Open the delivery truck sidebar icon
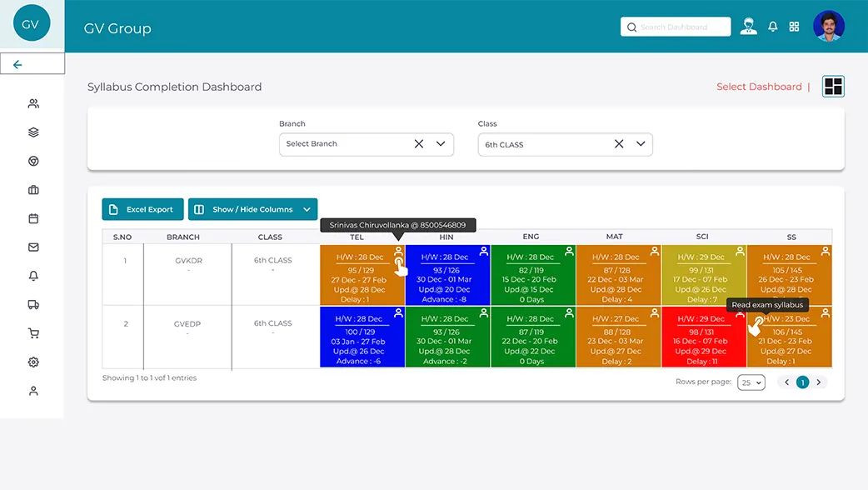Screen dimensions: 868x490 click(x=33, y=304)
